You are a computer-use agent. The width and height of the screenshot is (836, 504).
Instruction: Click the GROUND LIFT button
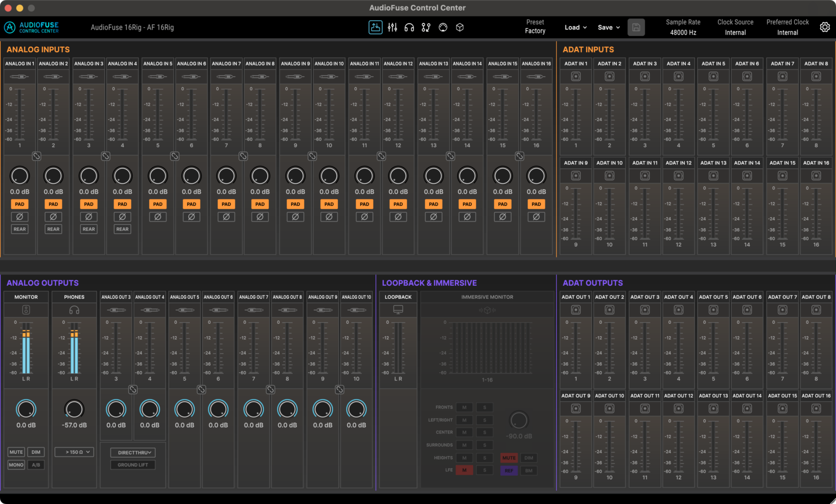point(133,465)
